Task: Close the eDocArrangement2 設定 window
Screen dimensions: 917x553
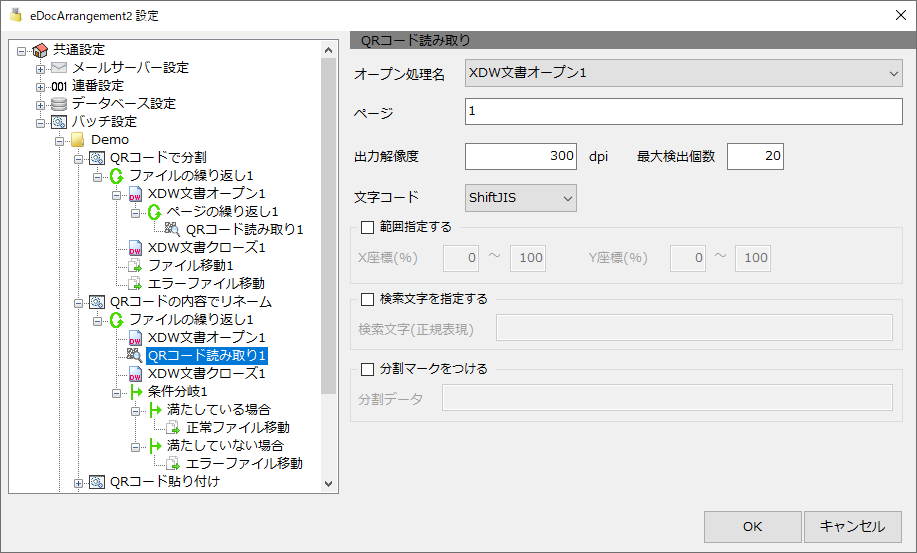Action: pos(901,15)
